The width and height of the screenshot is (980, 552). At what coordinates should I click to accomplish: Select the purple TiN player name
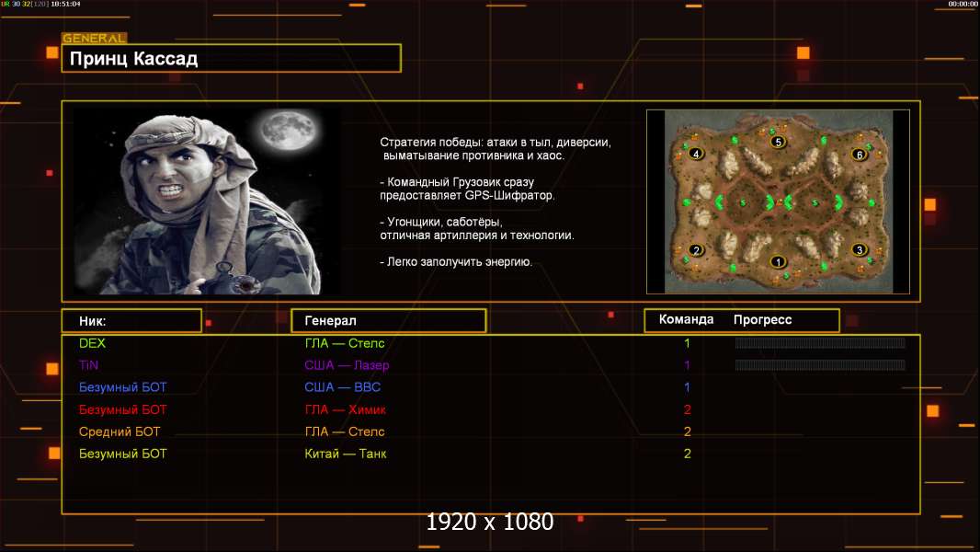[x=88, y=365]
